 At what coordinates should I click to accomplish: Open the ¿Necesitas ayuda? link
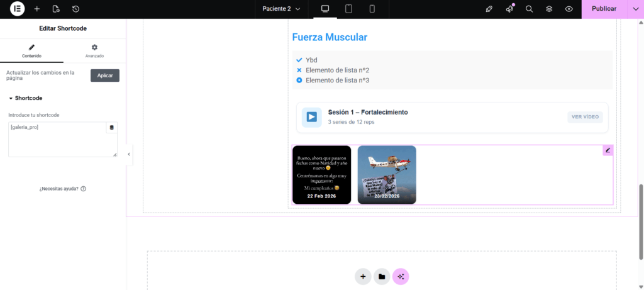tap(58, 189)
